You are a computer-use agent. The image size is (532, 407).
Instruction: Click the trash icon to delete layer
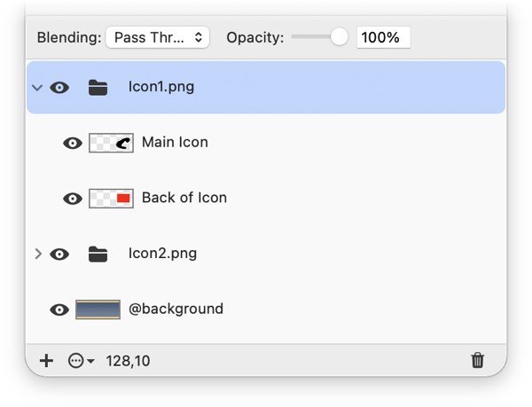click(x=478, y=360)
